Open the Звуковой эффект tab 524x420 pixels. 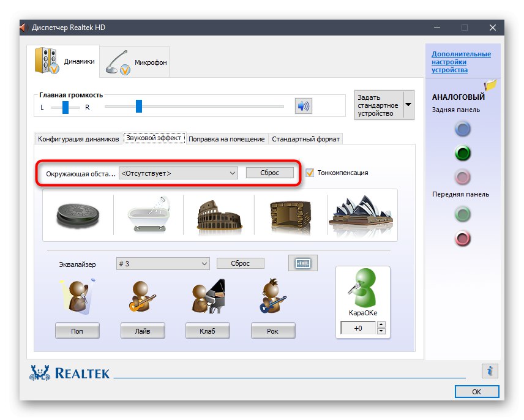(x=154, y=138)
